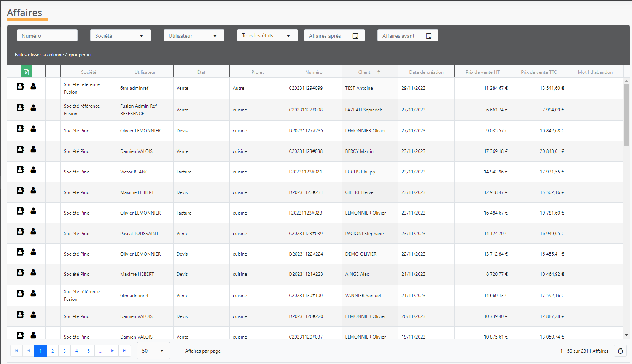Click the Excel export icon

point(26,71)
